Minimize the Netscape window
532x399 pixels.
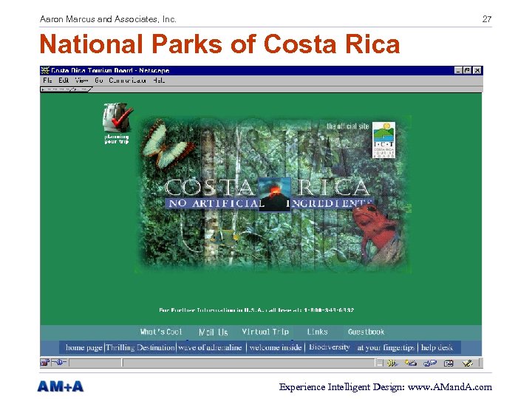[x=458, y=70]
